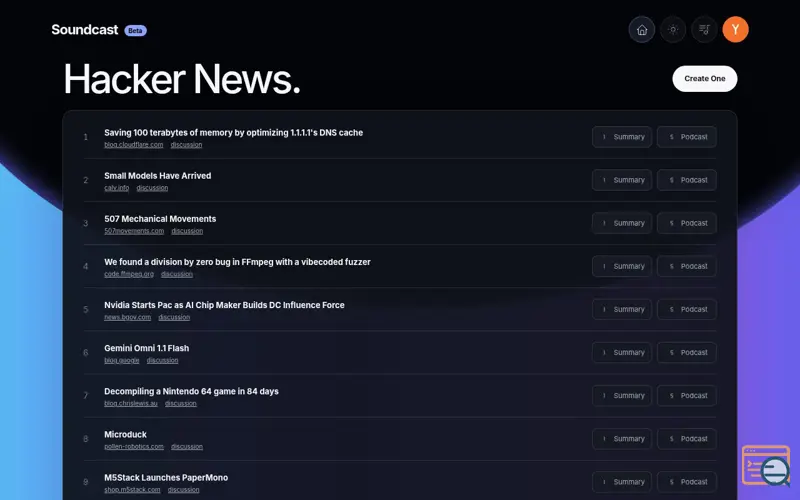Select title 'Small Models Have Arrived'

point(158,176)
